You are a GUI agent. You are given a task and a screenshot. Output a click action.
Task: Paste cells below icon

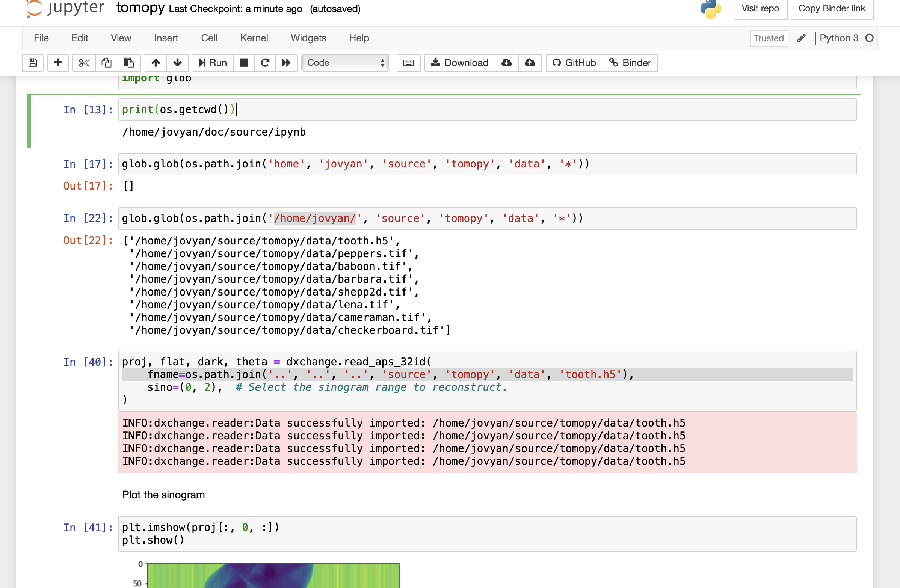129,63
